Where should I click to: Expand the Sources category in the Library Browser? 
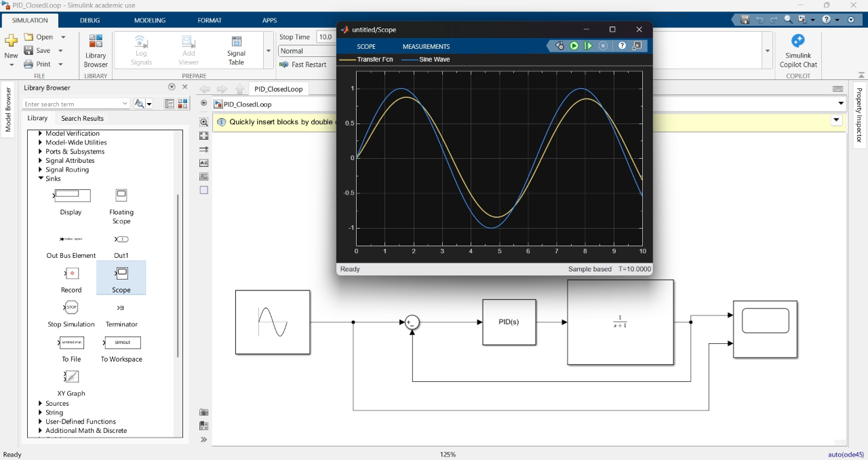[x=41, y=403]
